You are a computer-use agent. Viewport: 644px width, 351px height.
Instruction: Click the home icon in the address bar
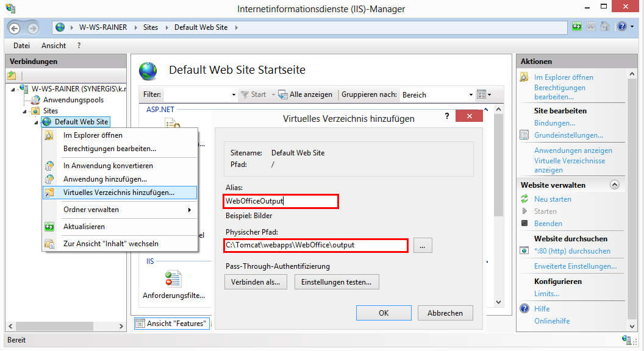tap(59, 27)
